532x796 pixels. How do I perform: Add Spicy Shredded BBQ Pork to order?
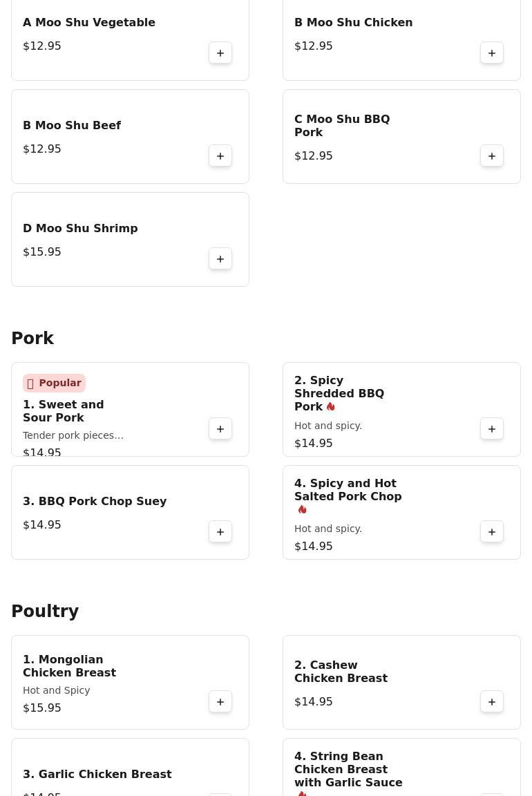[492, 429]
